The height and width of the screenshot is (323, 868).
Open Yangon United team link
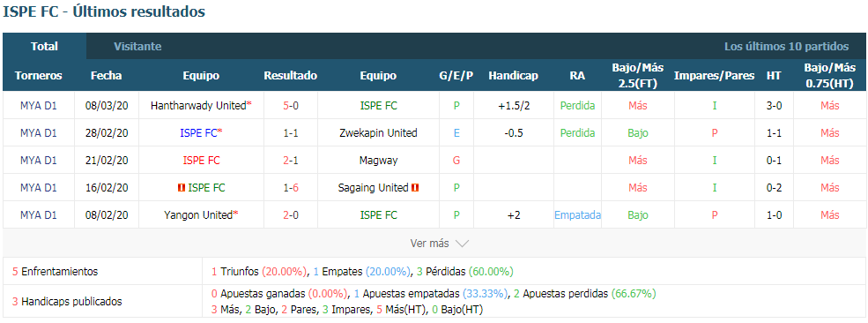[x=197, y=215]
